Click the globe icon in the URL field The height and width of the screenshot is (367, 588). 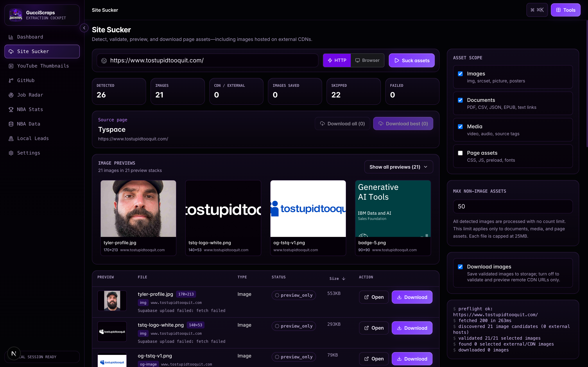coord(104,61)
